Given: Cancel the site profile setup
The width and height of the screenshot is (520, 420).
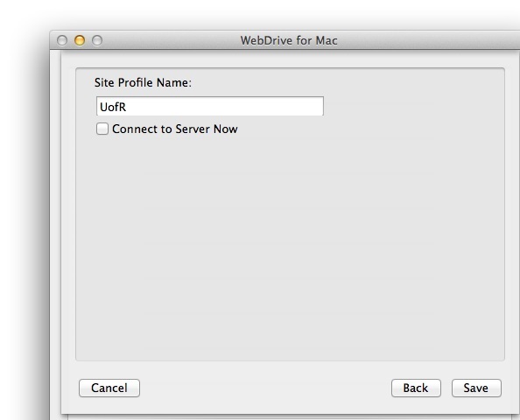Looking at the screenshot, I should coord(109,388).
